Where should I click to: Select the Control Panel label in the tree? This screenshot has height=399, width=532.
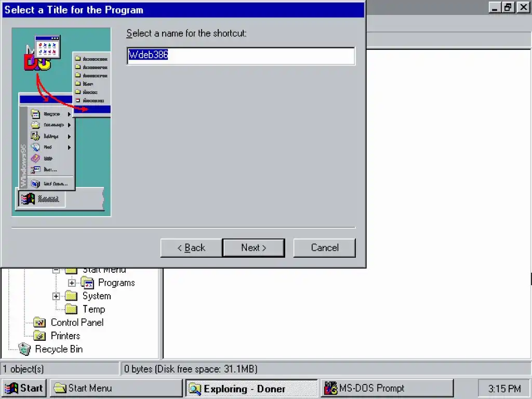(x=77, y=322)
